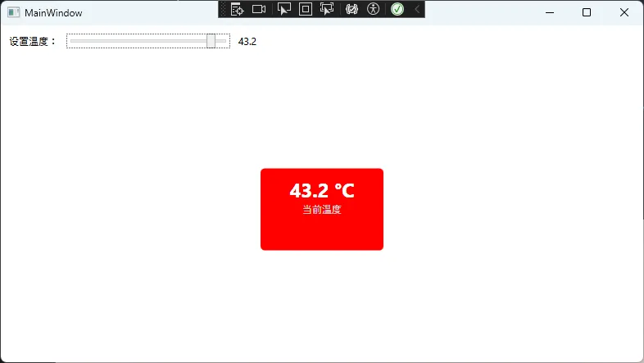Click the 当前温度 caption in red card

(x=321, y=210)
